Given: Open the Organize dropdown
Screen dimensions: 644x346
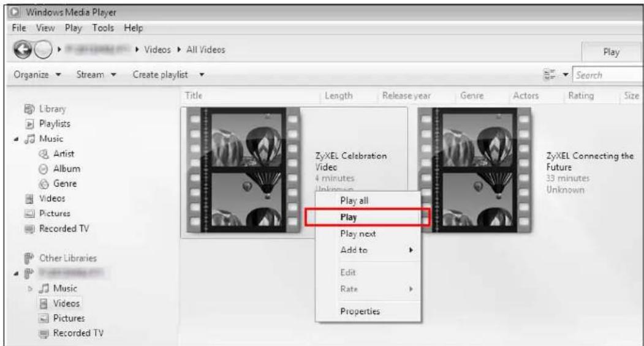Looking at the screenshot, I should tap(37, 75).
